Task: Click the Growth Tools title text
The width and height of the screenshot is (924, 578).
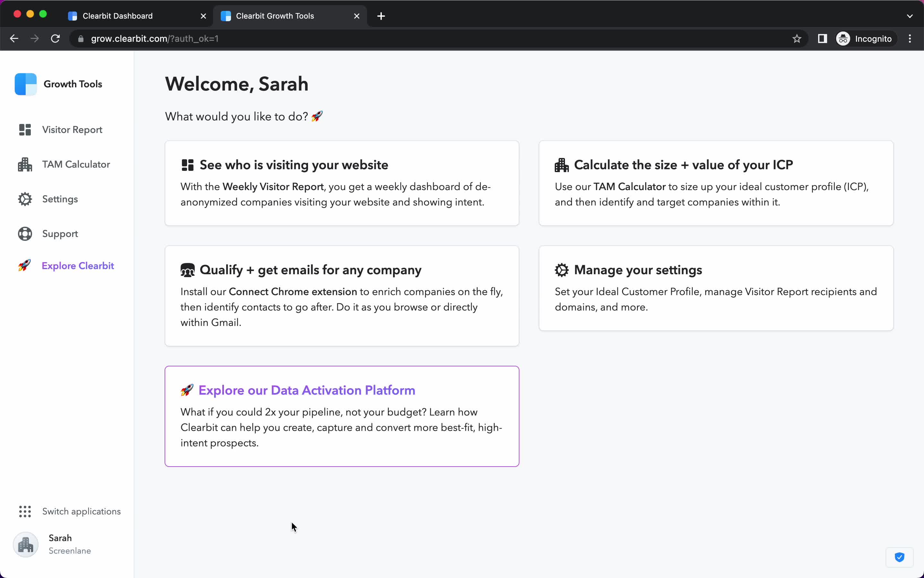Action: point(73,84)
